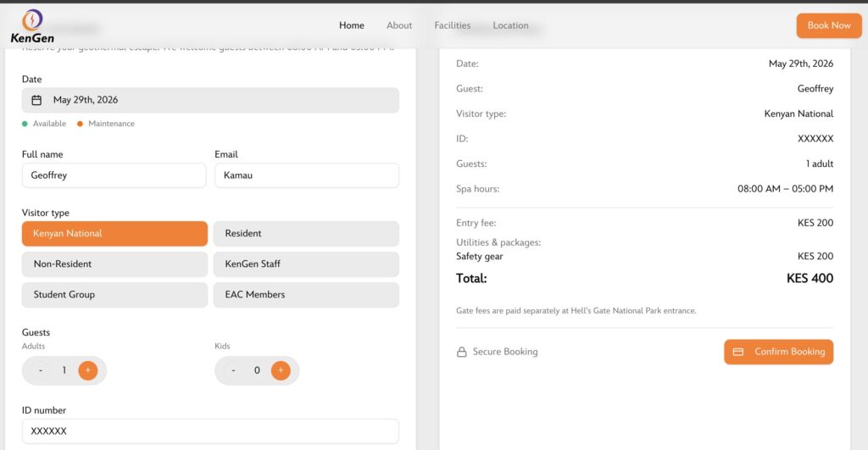This screenshot has height=450, width=868.
Task: Open the date picker showing May 29th, 2026
Action: 210,100
